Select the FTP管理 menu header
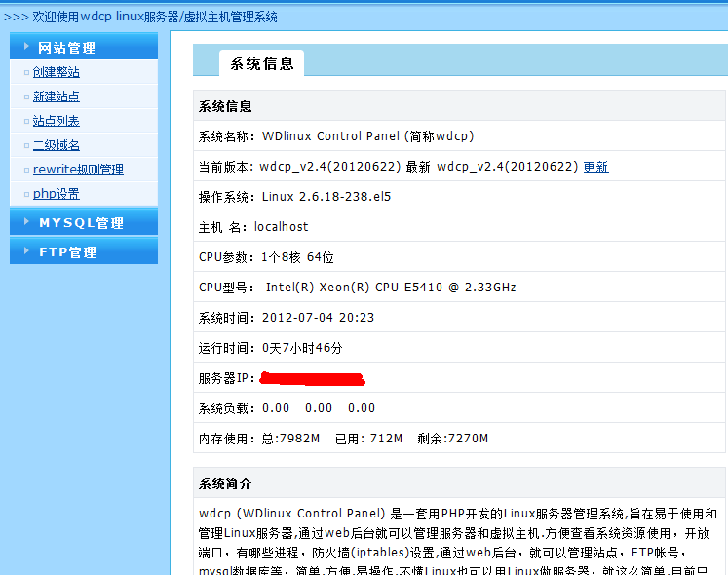The image size is (728, 575). pos(67,252)
